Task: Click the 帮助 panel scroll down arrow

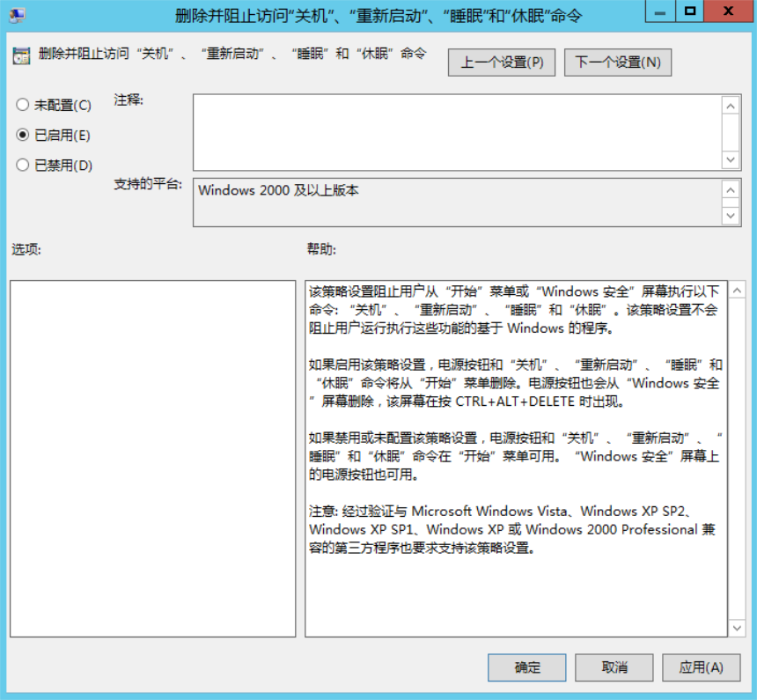Action: [737, 628]
